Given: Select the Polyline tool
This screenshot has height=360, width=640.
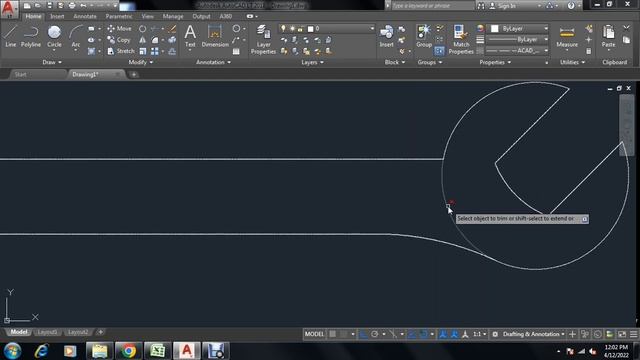Looking at the screenshot, I should pos(31,36).
